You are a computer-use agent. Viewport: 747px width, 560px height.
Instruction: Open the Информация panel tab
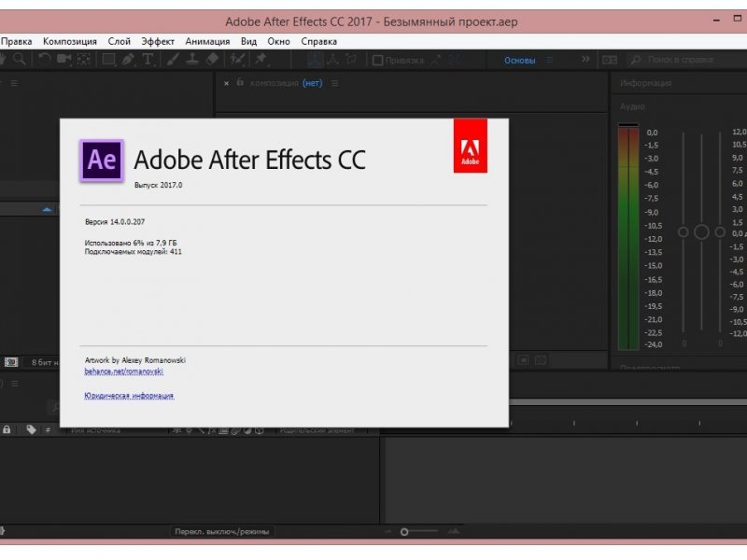click(645, 83)
